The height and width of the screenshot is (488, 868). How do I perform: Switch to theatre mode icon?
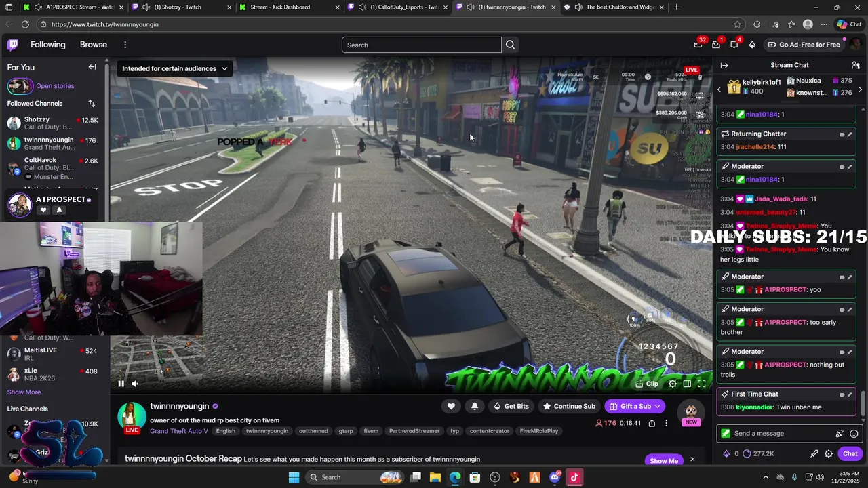(687, 384)
